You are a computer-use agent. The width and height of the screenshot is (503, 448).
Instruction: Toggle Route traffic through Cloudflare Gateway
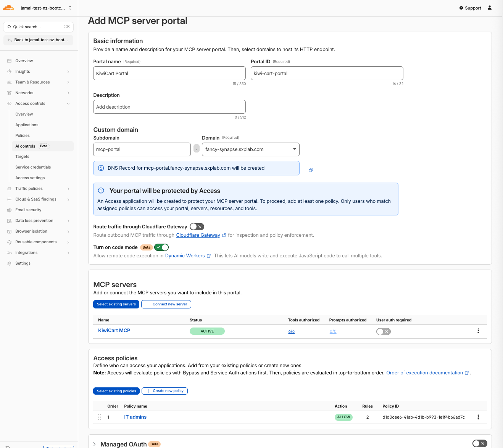coord(197,227)
